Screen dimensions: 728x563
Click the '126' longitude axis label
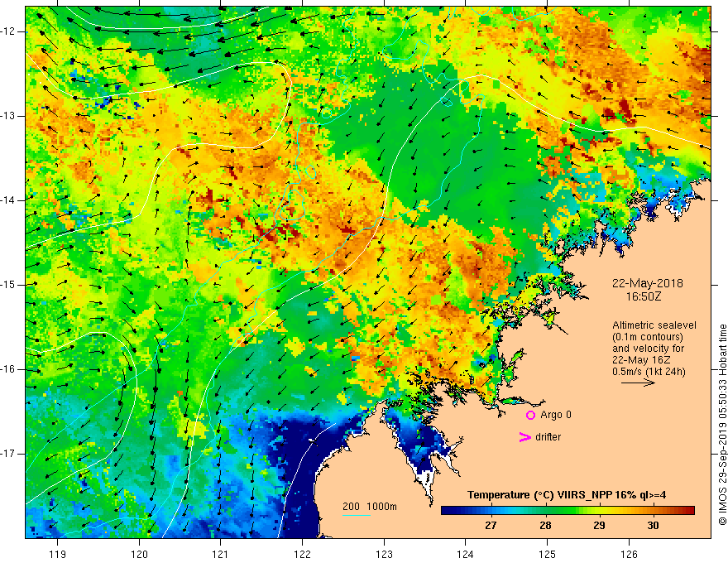pyautogui.click(x=629, y=554)
